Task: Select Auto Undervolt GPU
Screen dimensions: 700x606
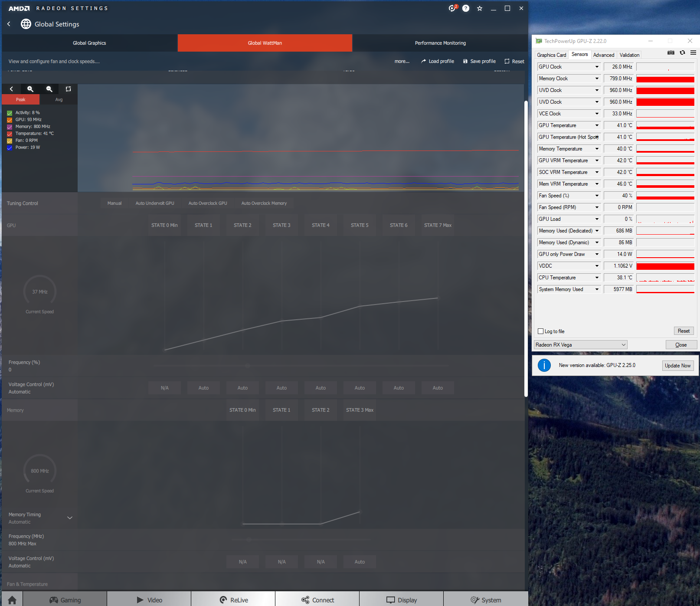Action: click(155, 203)
